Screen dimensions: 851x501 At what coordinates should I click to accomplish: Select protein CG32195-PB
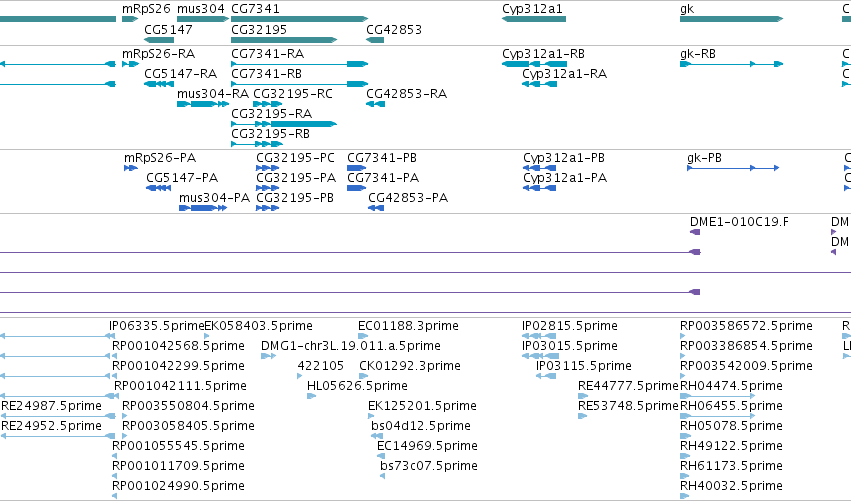[268, 208]
